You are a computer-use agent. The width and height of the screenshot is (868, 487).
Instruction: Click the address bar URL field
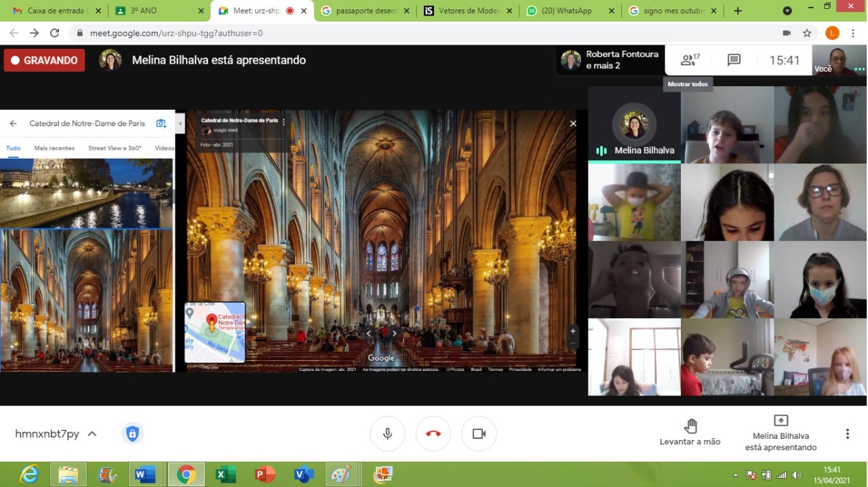(407, 33)
